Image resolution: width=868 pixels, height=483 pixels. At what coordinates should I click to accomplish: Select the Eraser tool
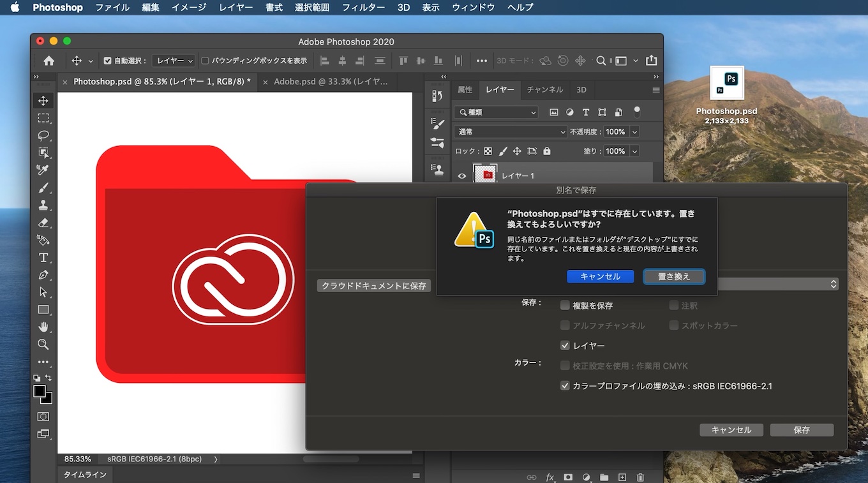tap(43, 223)
